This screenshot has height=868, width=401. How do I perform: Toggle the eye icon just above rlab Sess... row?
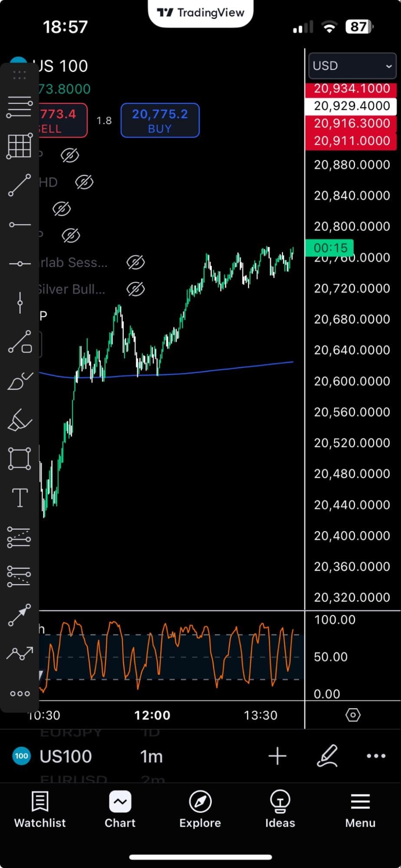point(71,235)
